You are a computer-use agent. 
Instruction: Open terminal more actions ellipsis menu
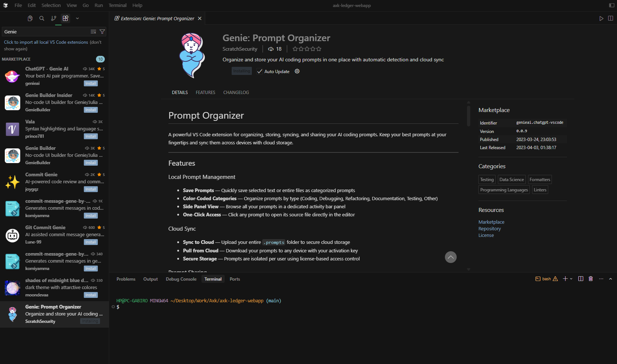[x=601, y=279]
